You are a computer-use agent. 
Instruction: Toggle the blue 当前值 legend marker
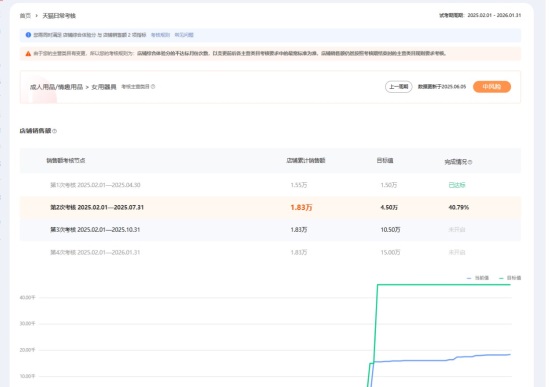[469, 278]
